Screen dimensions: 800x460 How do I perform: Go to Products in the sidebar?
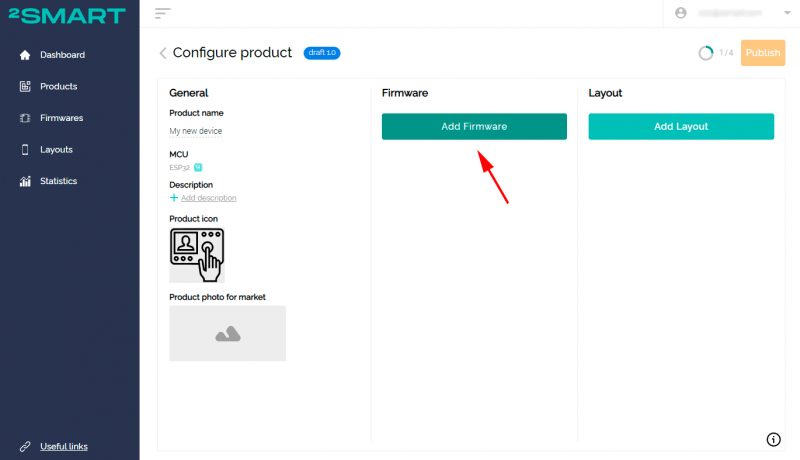click(58, 87)
